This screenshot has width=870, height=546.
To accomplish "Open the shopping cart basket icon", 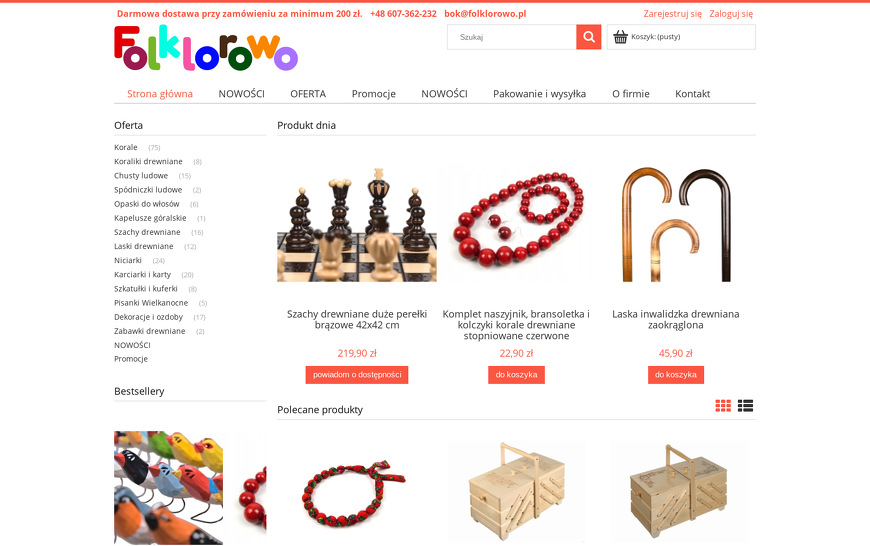I will [620, 37].
